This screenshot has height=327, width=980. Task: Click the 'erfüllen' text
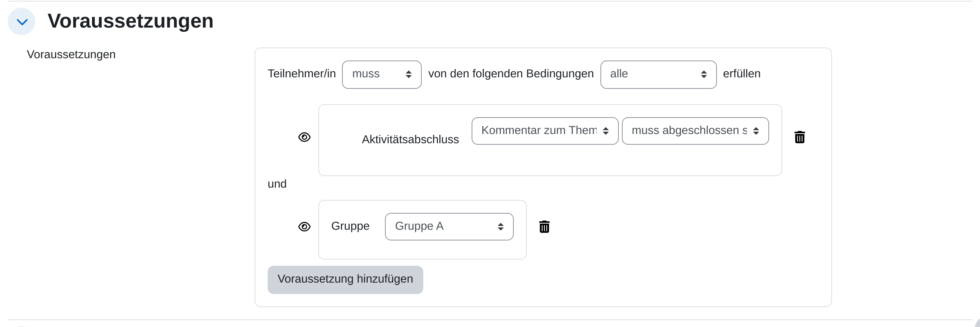742,74
